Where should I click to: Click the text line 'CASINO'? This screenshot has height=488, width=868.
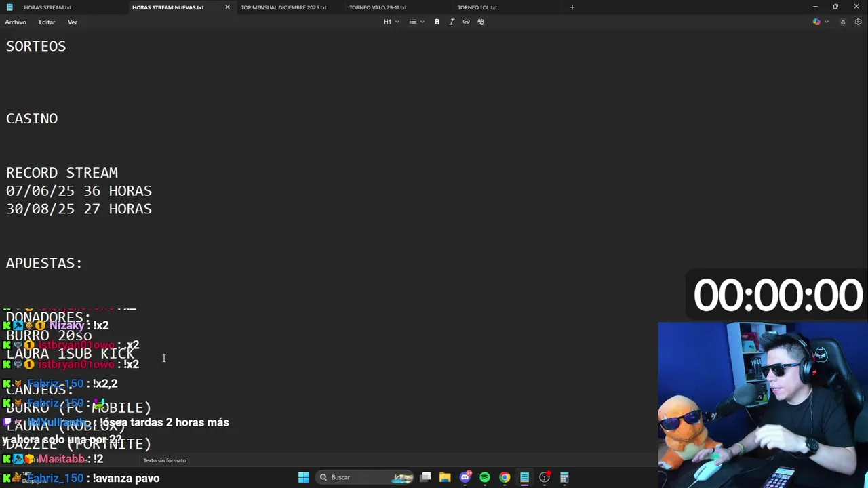coord(32,119)
